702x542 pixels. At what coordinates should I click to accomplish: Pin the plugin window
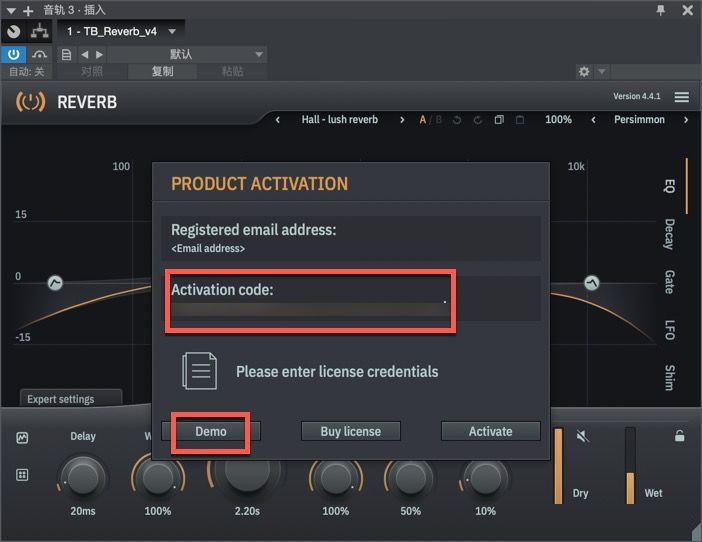tap(660, 10)
